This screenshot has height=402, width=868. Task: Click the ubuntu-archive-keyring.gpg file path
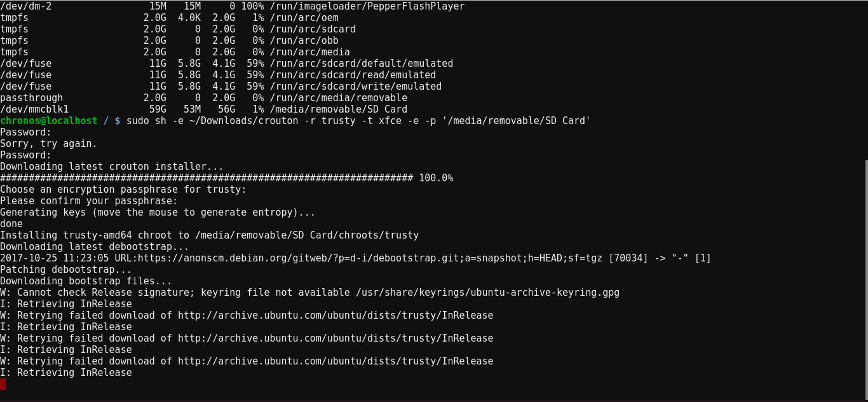pos(487,293)
